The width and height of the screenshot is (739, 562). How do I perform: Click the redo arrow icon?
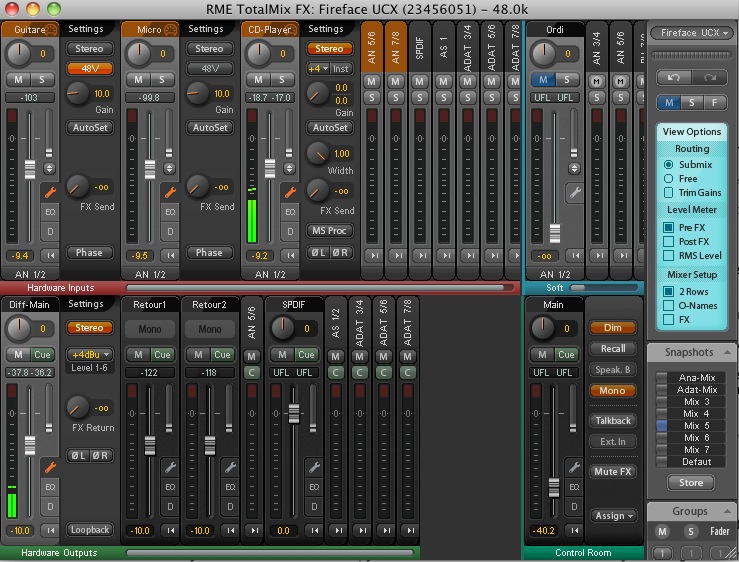tap(709, 77)
